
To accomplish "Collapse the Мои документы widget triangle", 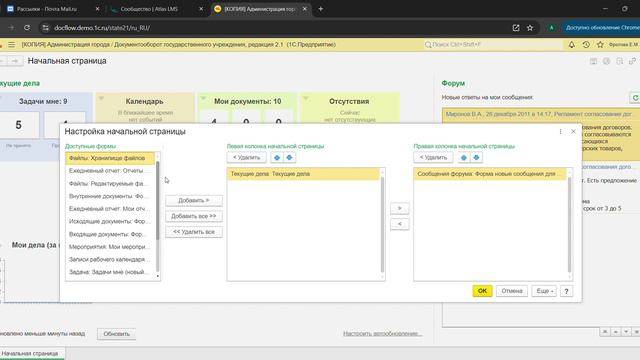I will click(203, 98).
